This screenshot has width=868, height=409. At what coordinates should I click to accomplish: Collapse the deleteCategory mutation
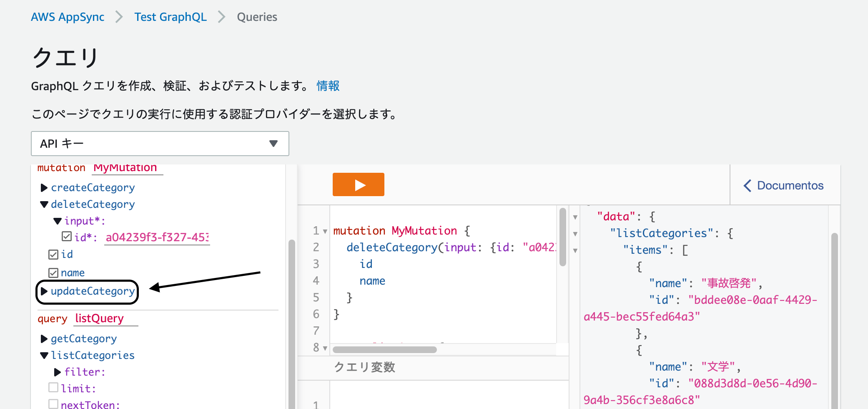pyautogui.click(x=44, y=204)
